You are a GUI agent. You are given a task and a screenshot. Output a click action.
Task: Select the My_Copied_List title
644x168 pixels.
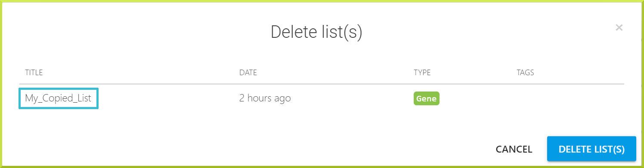coord(58,98)
